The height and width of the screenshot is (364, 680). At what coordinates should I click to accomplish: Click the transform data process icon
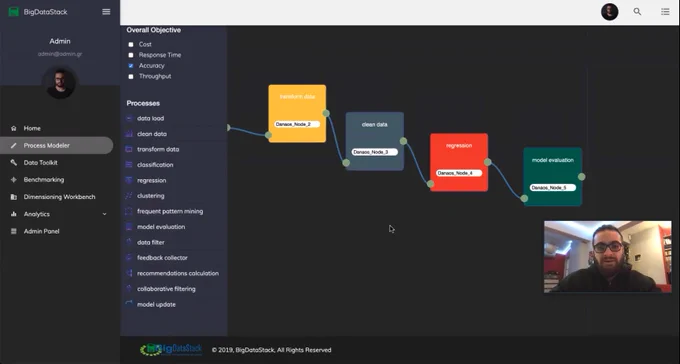[129, 149]
